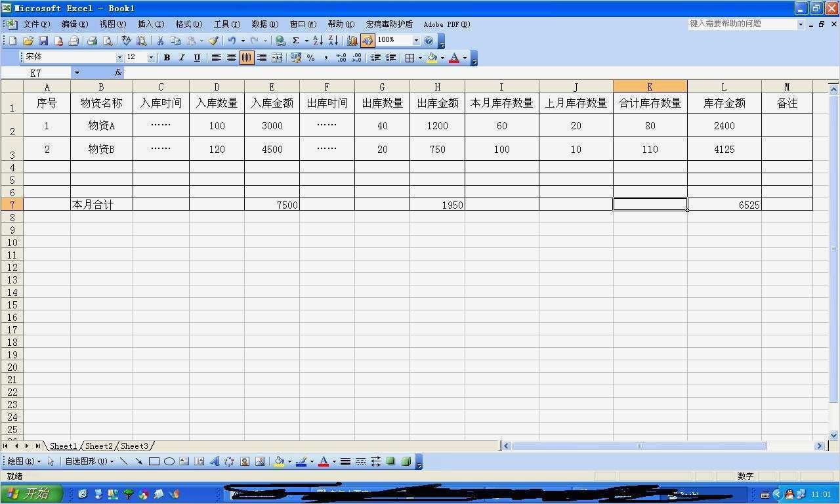Open the zoom percentage dropdown

click(416, 40)
